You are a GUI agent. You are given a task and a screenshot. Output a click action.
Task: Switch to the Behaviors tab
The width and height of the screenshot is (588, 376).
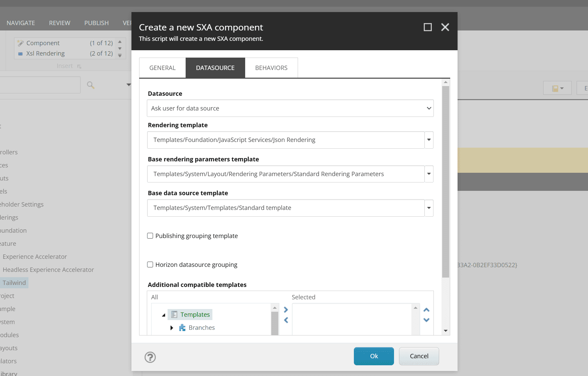tap(271, 68)
